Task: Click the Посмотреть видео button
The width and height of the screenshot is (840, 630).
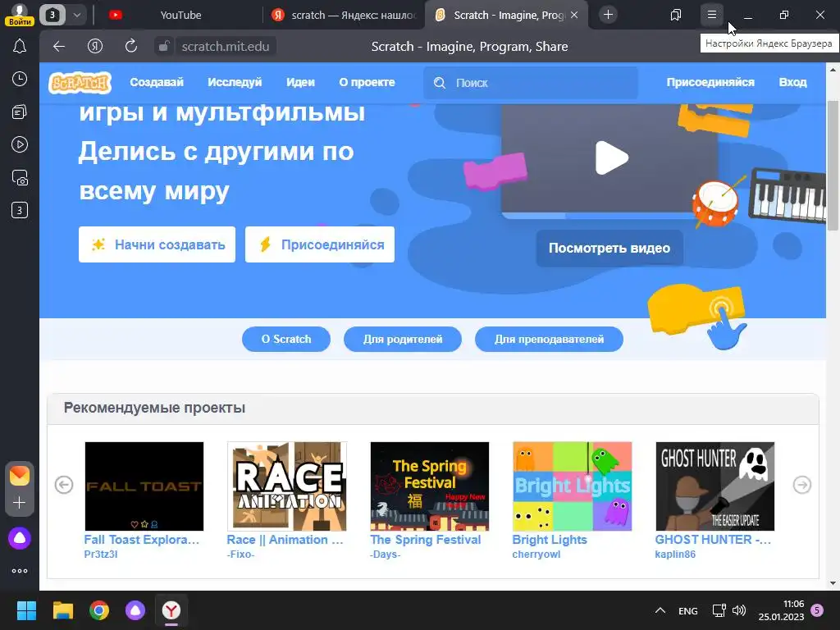Action: coord(609,248)
